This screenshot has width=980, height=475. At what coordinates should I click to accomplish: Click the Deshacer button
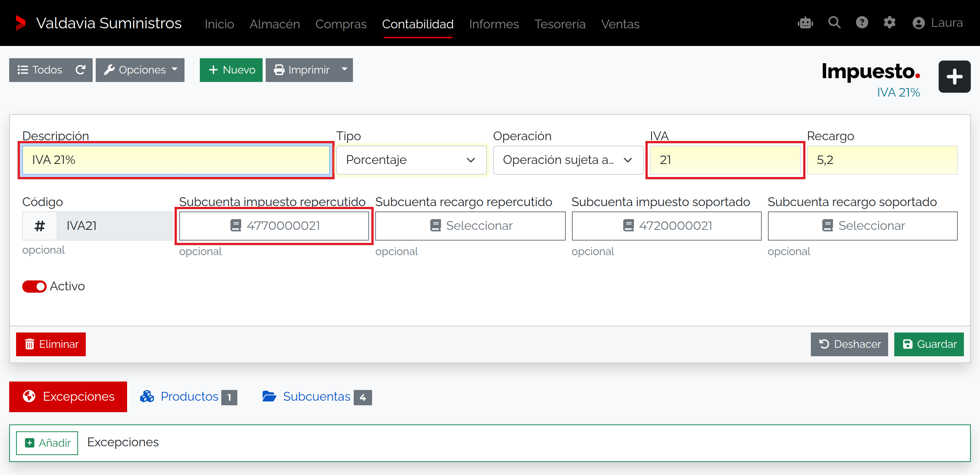point(849,344)
